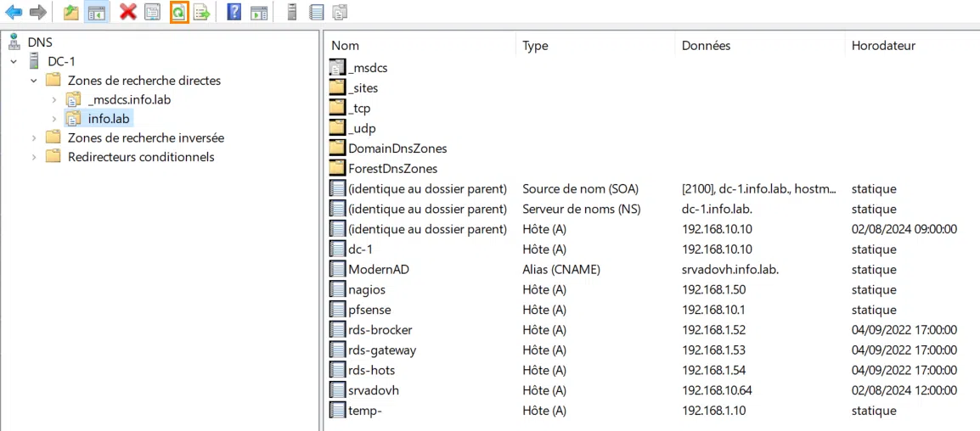Image resolution: width=980 pixels, height=431 pixels.
Task: Expand the _msdcs.info.lab zone
Action: (54, 100)
